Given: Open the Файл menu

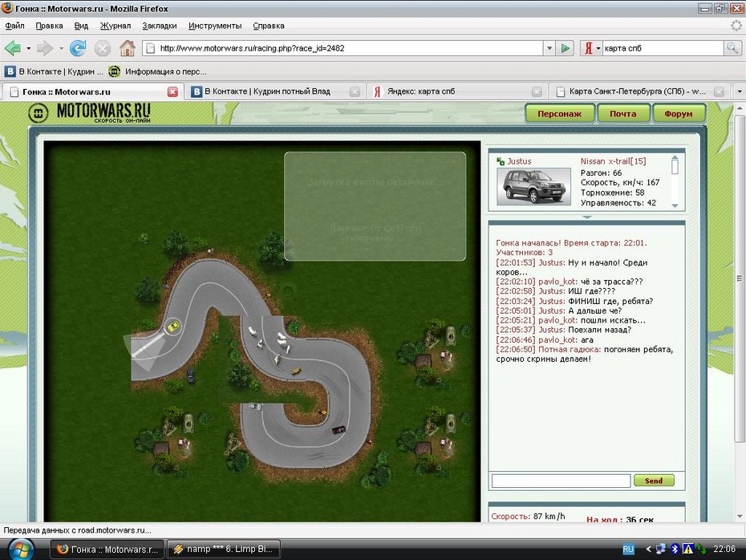Looking at the screenshot, I should pos(14,26).
